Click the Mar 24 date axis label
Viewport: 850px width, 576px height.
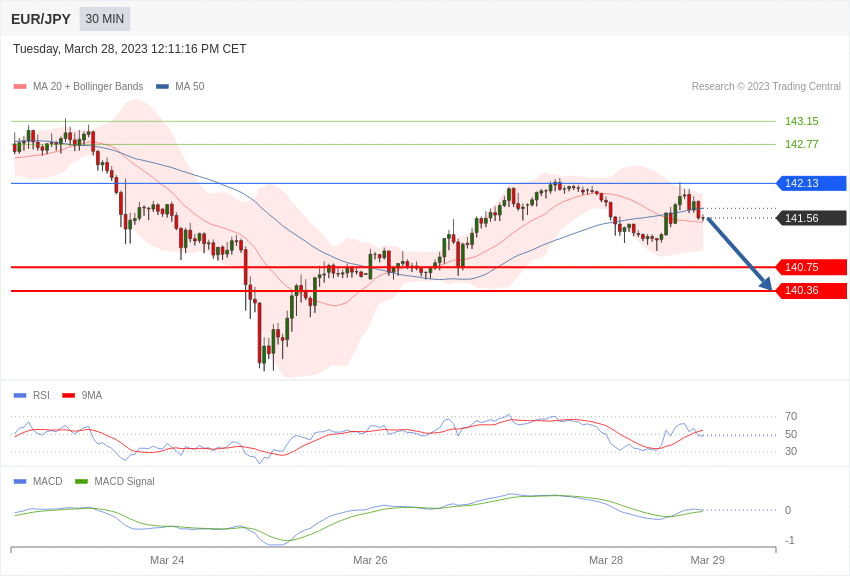167,560
